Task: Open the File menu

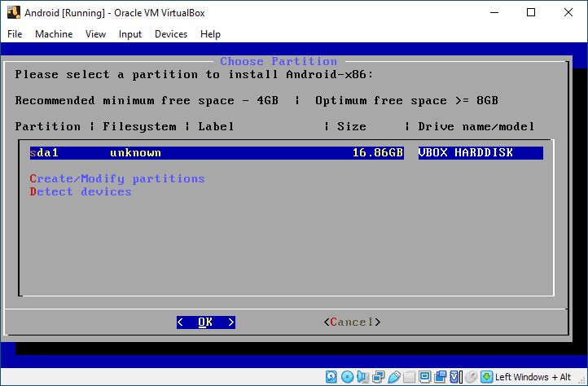Action: (15, 34)
